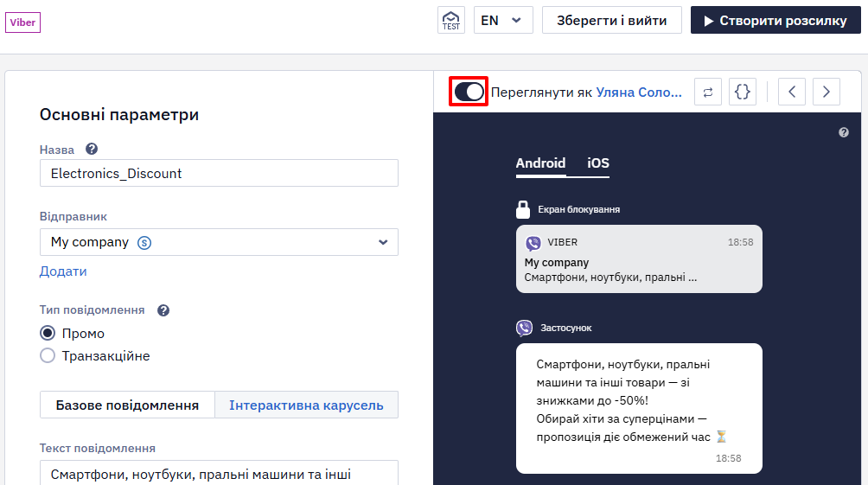Viewport: 868px width, 485px height.
Task: Click help icon in preview panel
Action: [844, 132]
